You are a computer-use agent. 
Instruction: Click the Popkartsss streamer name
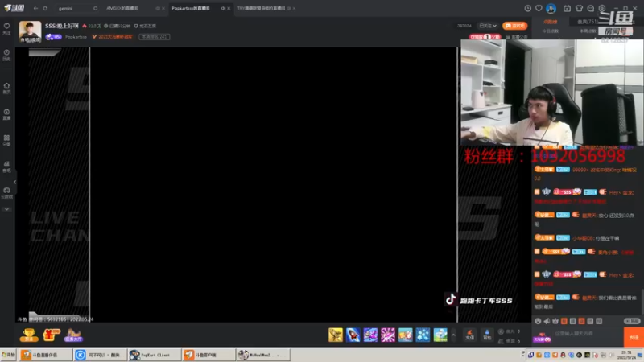[x=76, y=36]
